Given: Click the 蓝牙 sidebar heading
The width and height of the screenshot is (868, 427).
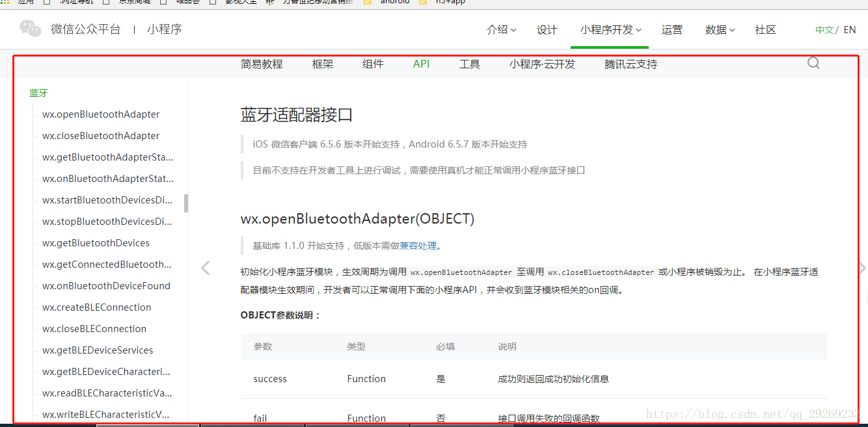Looking at the screenshot, I should click(38, 93).
